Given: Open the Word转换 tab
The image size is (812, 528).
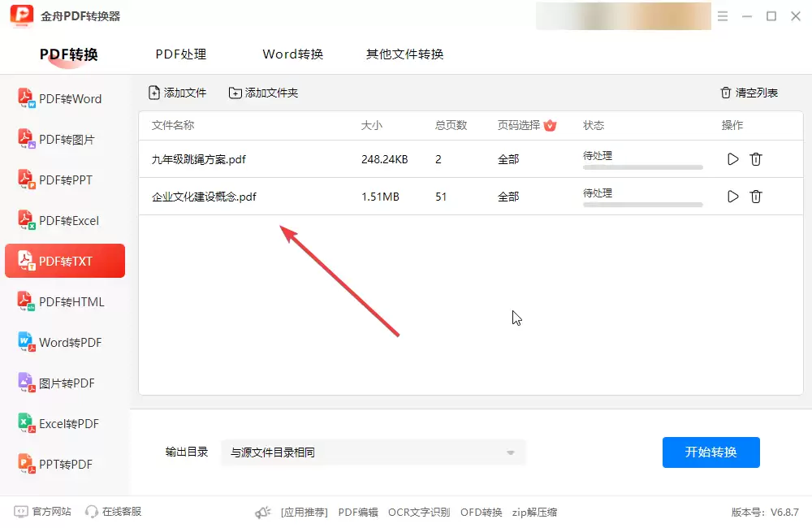Looking at the screenshot, I should point(292,54).
